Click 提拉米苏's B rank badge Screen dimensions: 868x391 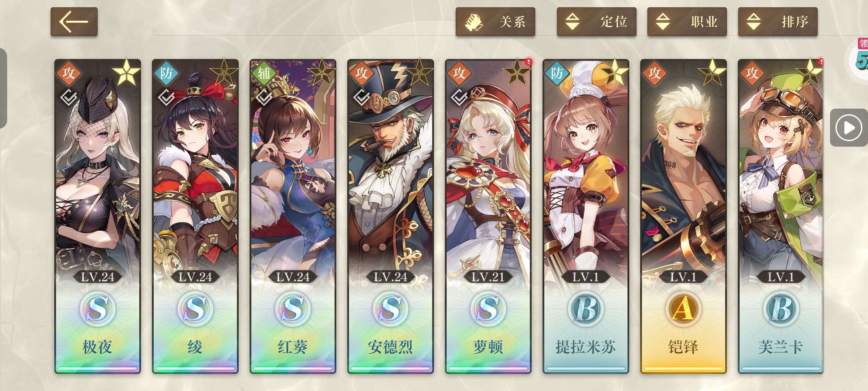pyautogui.click(x=586, y=309)
